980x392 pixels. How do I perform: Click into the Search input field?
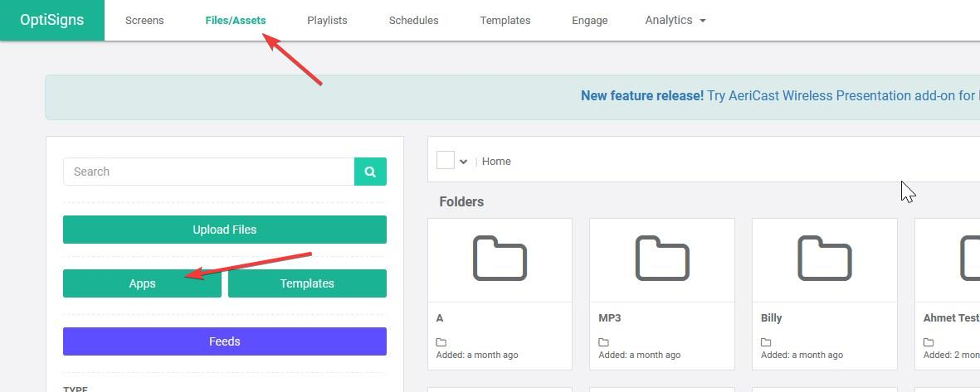[208, 172]
